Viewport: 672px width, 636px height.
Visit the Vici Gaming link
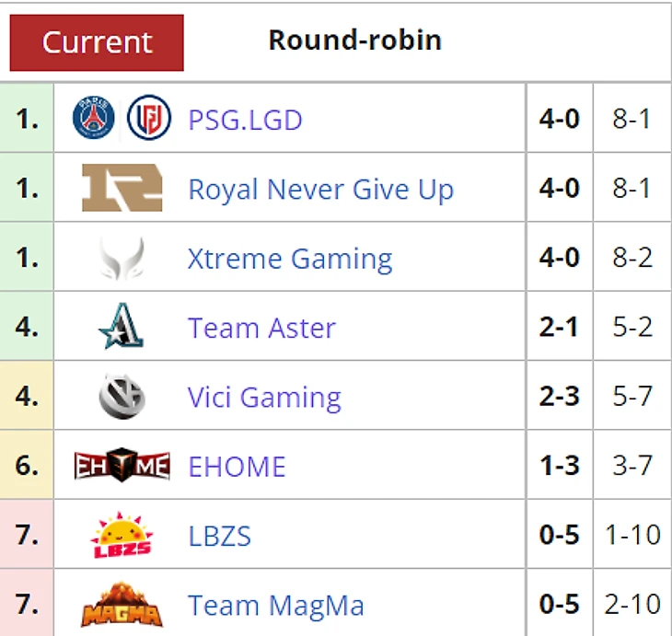point(264,398)
